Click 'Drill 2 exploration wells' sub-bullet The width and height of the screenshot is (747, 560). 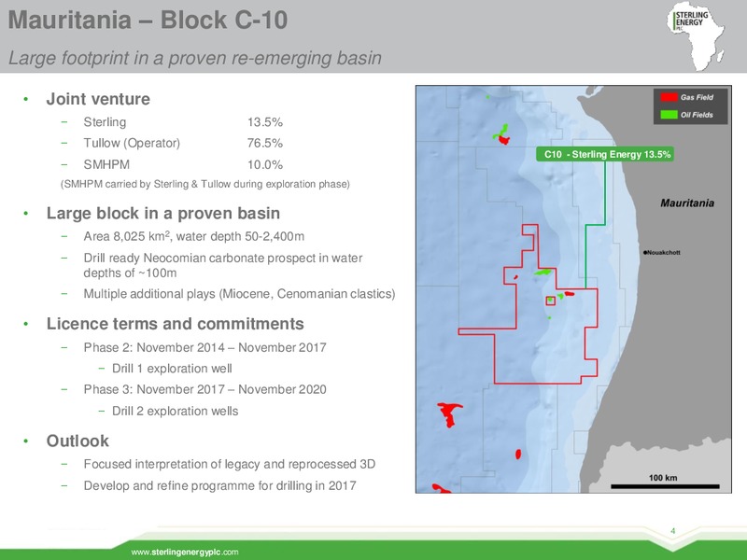pyautogui.click(x=175, y=411)
